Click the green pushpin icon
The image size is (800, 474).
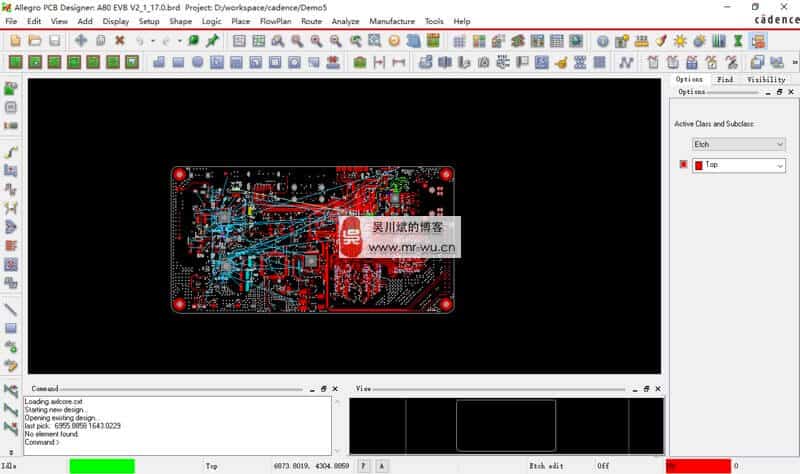pos(212,41)
